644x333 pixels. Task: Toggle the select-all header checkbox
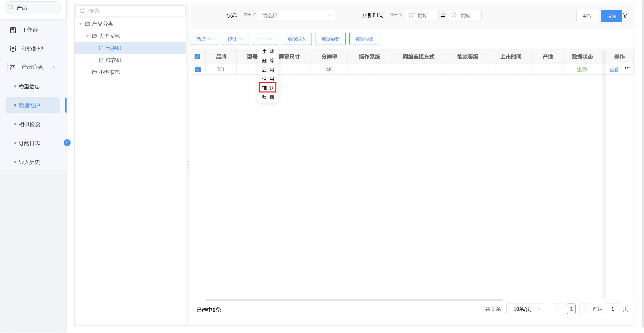click(197, 57)
